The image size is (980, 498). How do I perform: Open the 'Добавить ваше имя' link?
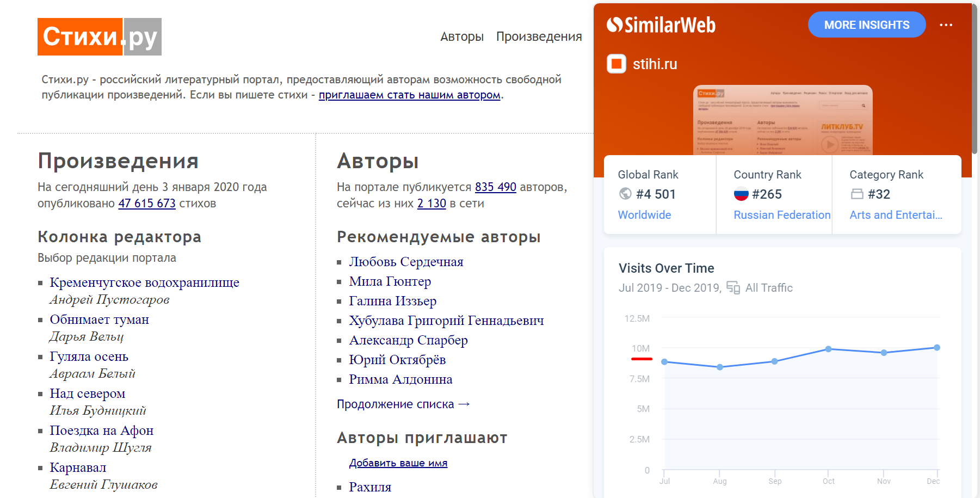[398, 463]
